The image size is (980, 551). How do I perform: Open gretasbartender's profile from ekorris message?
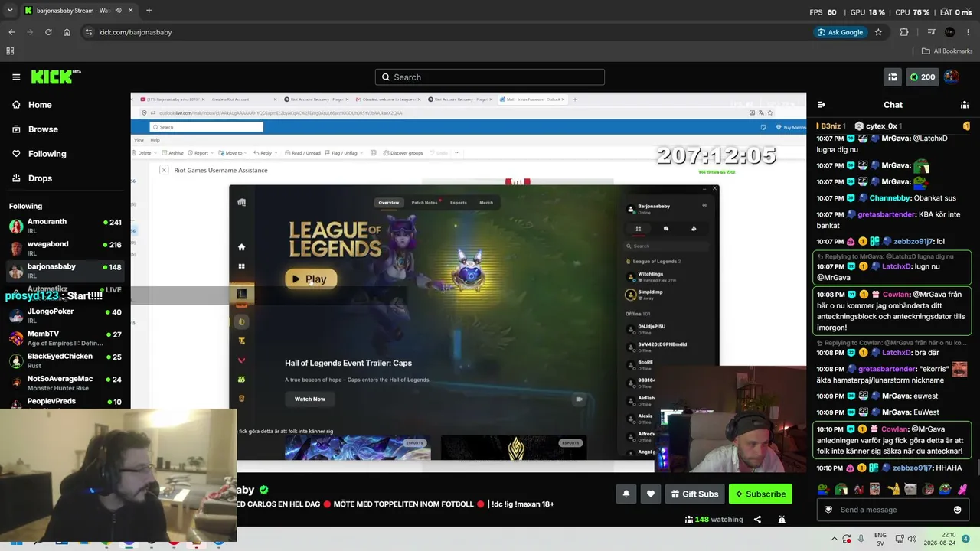(886, 369)
